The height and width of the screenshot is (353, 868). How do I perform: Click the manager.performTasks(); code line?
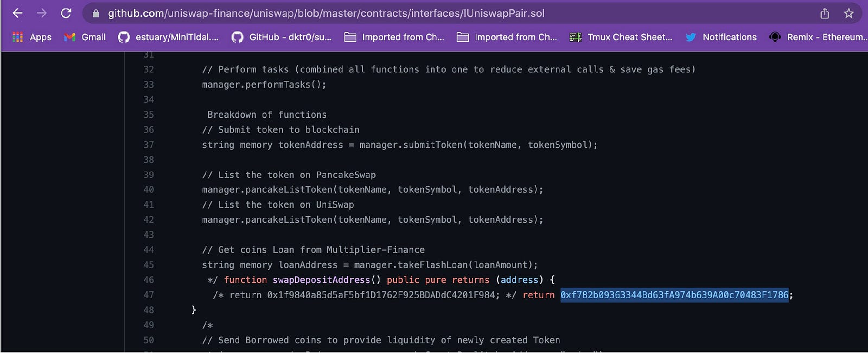coord(264,85)
